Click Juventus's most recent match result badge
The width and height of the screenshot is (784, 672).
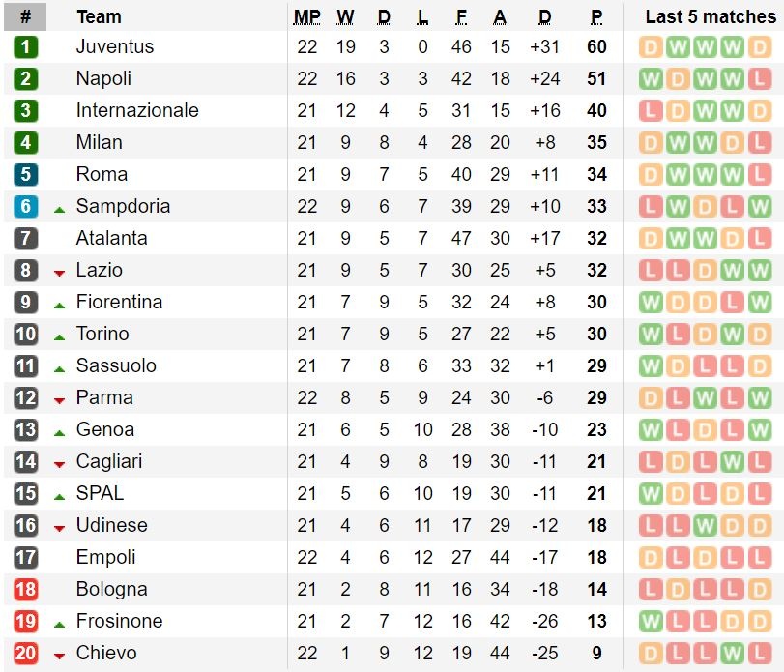coord(759,47)
